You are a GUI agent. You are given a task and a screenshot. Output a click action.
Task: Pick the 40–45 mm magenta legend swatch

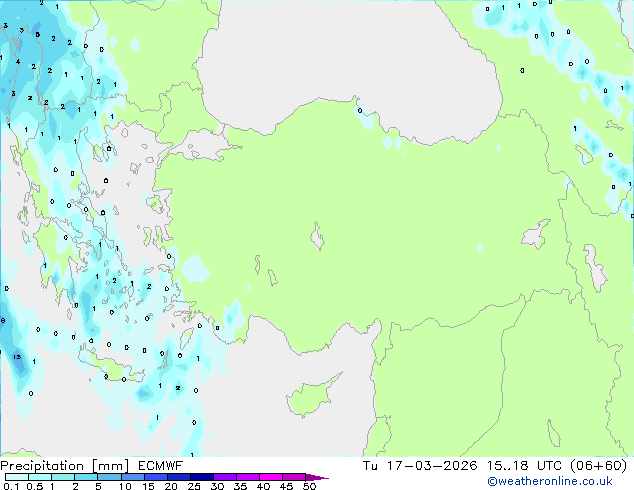(x=271, y=477)
